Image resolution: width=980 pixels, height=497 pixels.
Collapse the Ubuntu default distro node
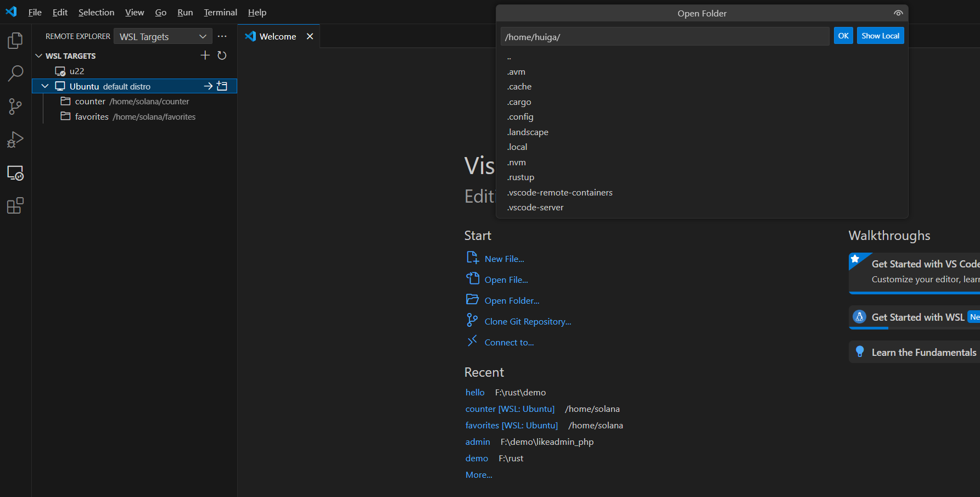click(x=45, y=86)
